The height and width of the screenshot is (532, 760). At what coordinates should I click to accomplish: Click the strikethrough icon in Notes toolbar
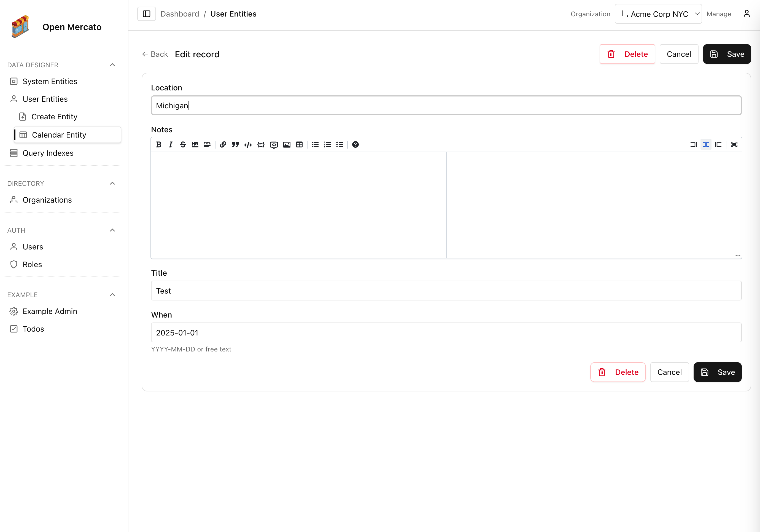pyautogui.click(x=183, y=144)
